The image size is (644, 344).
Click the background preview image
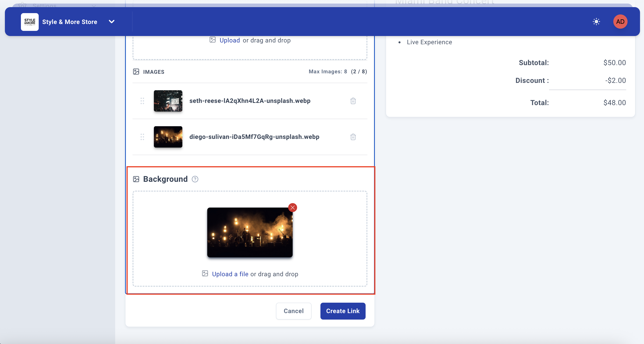(x=250, y=232)
